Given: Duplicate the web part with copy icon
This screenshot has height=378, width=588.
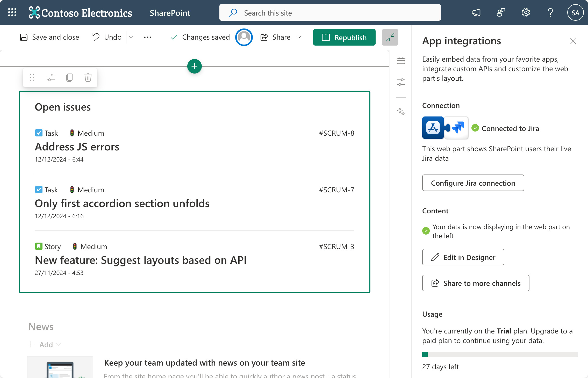Looking at the screenshot, I should (69, 78).
